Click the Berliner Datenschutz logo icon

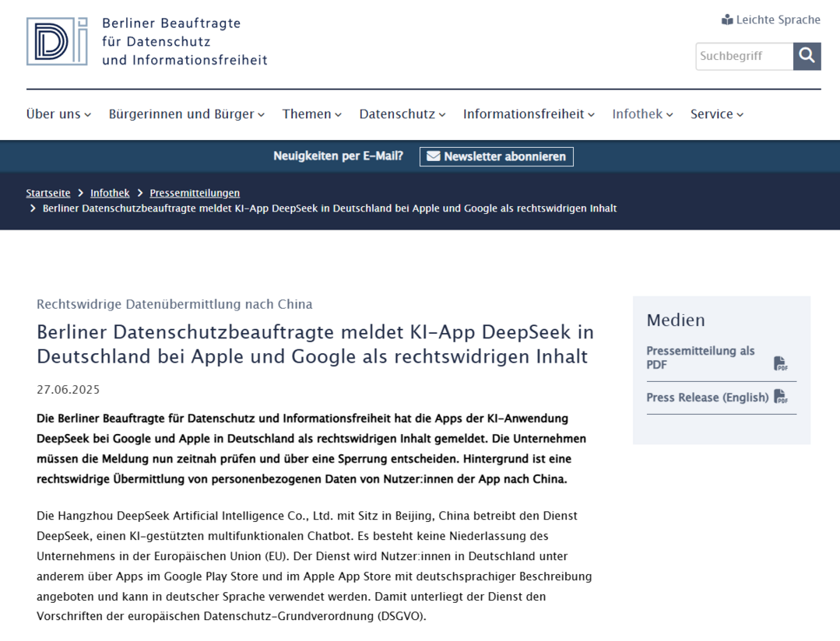coord(57,41)
